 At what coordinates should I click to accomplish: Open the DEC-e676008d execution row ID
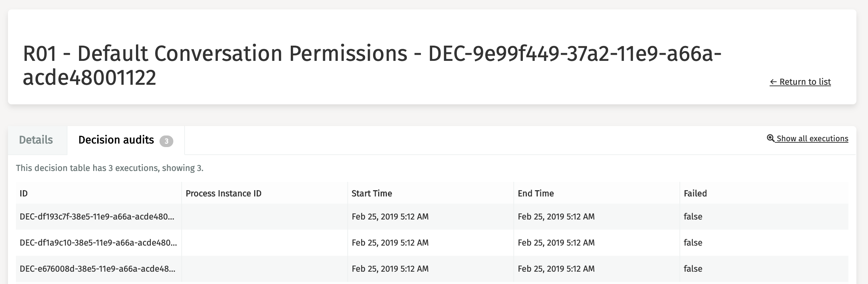pos(97,269)
